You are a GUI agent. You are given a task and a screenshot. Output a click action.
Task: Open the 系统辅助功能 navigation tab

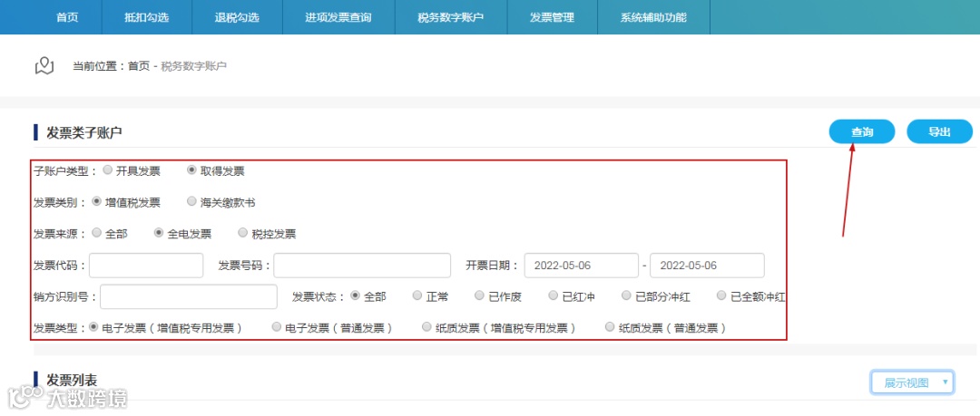pyautogui.click(x=653, y=17)
